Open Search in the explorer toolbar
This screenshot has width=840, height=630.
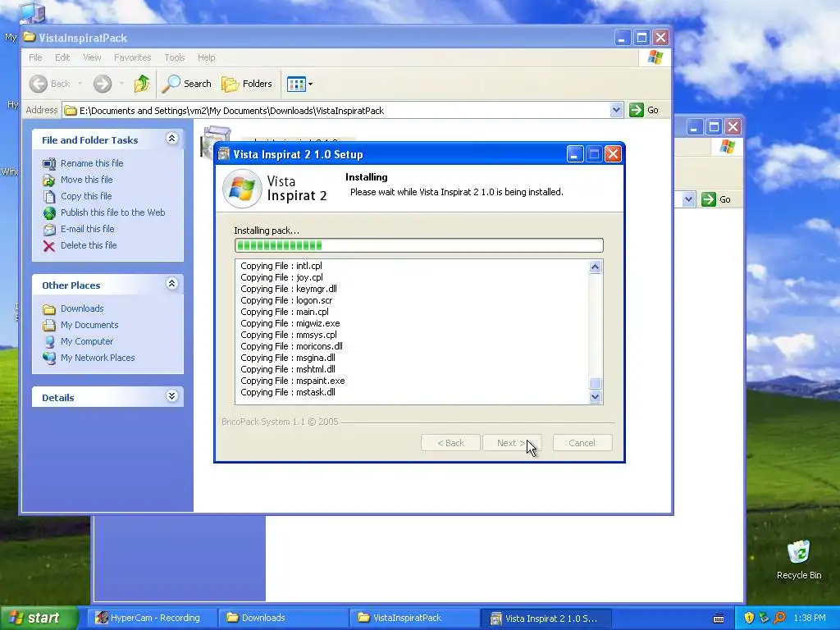(187, 84)
